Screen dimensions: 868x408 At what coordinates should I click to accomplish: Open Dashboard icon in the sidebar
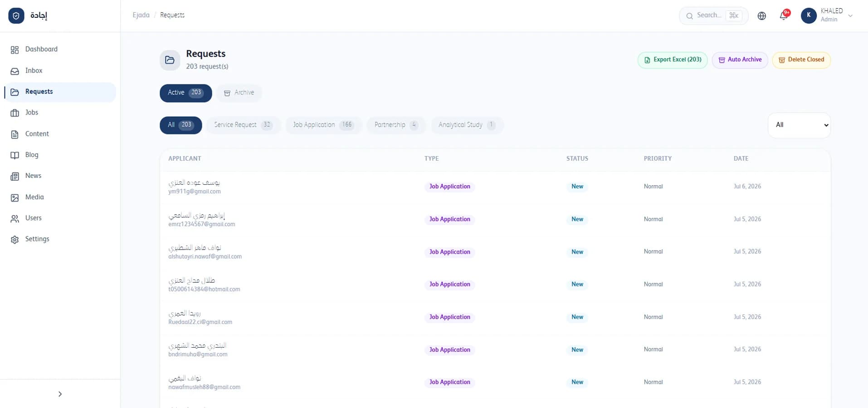[x=15, y=49]
